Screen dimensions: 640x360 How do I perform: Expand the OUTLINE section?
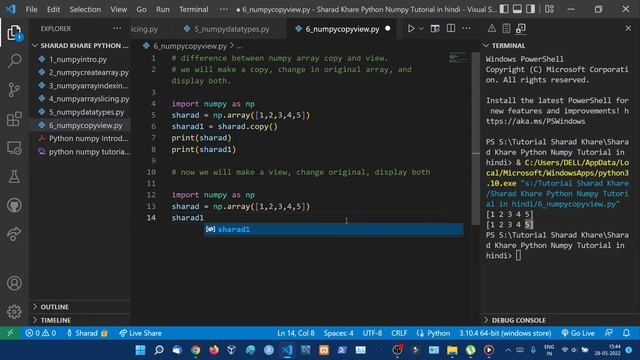81,307
